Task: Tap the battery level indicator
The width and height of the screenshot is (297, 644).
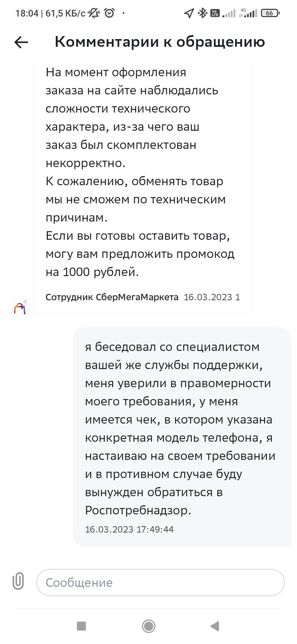Action: click(270, 13)
